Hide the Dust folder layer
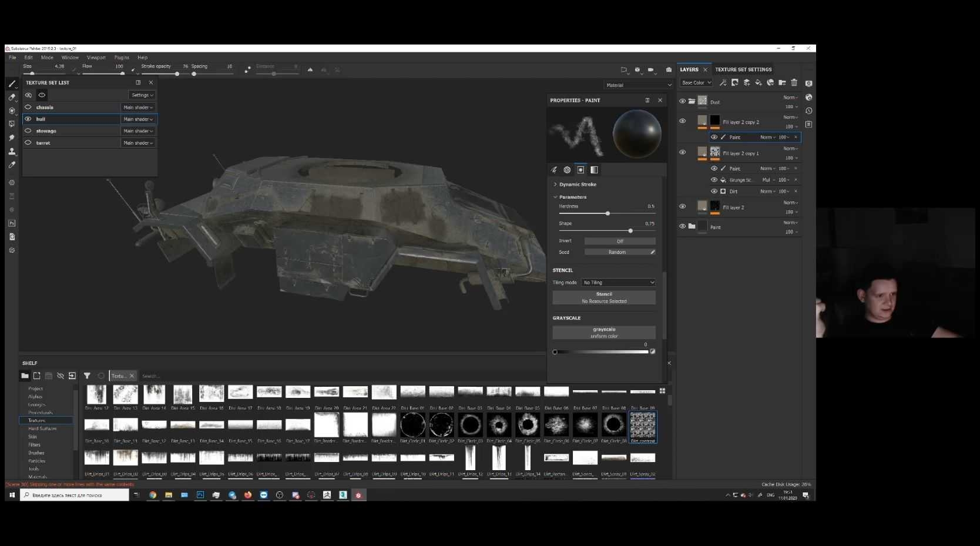The height and width of the screenshot is (546, 980). tap(683, 101)
